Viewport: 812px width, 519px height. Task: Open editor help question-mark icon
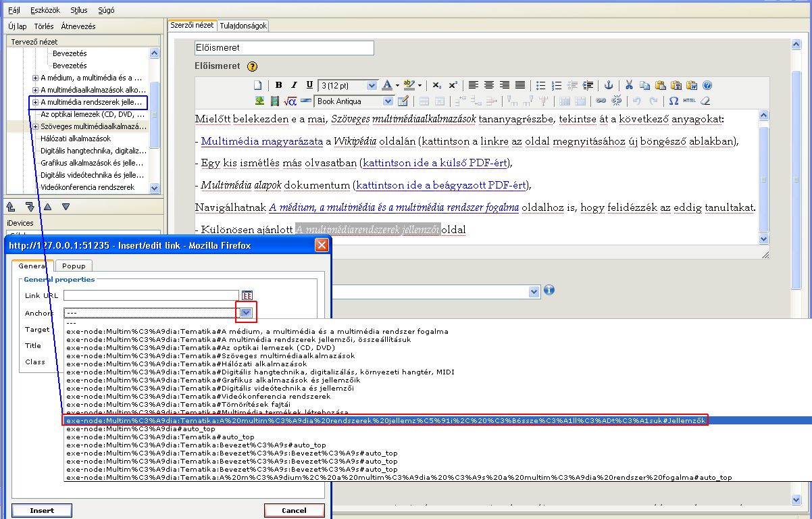(707, 86)
